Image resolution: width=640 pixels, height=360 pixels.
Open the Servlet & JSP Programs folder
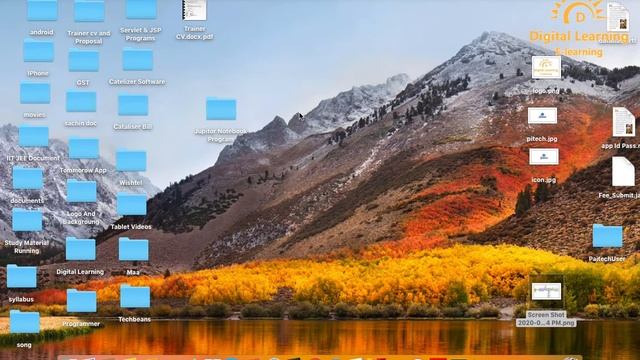point(141,9)
